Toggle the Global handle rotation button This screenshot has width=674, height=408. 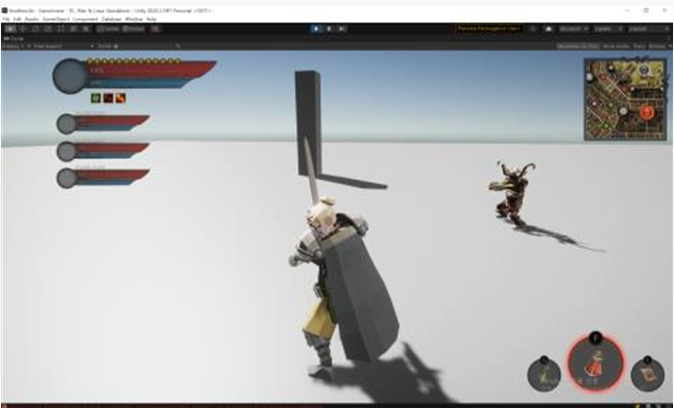pos(133,30)
